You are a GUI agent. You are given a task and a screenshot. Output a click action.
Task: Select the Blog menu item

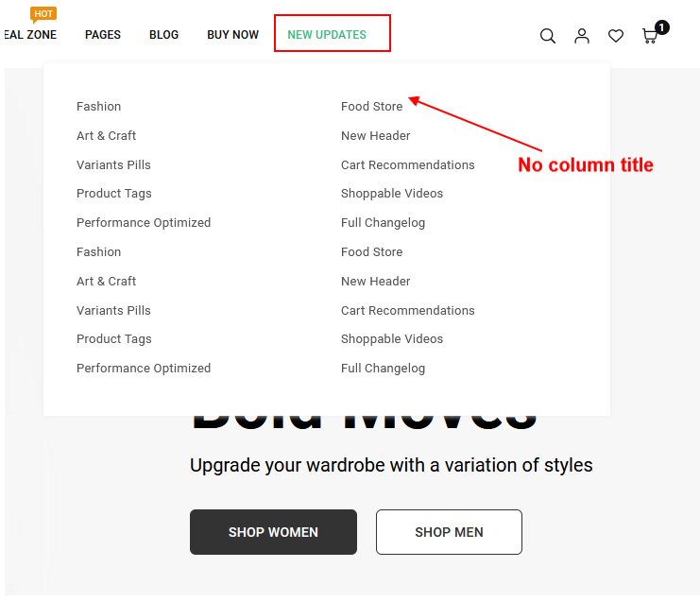pos(163,35)
